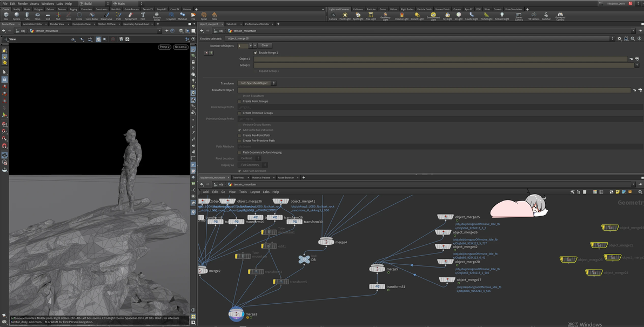Select the Sphere shelf tool
Image resolution: width=644 pixels, height=327 pixels.
(x=17, y=16)
